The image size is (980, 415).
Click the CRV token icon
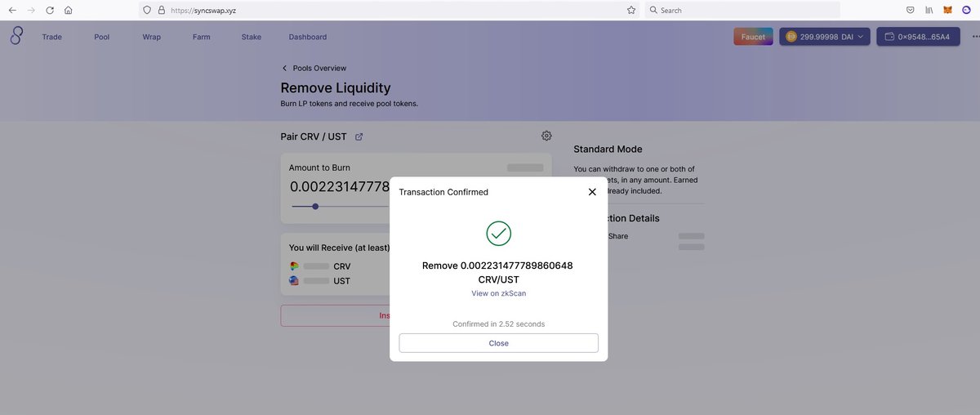(294, 266)
